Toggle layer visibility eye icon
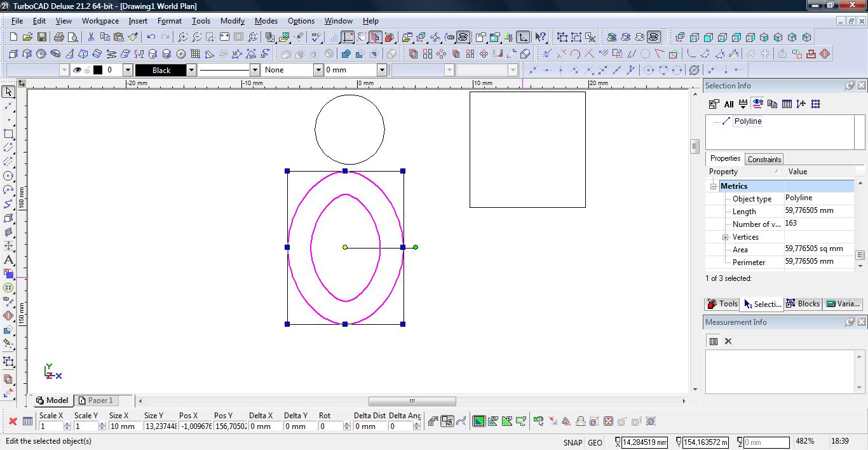The image size is (868, 450). point(77,70)
